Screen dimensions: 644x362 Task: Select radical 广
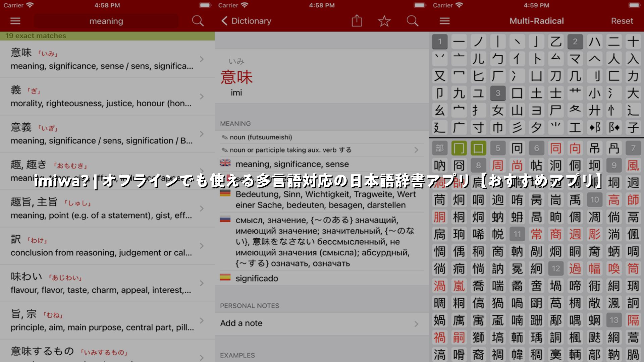pos(459,127)
